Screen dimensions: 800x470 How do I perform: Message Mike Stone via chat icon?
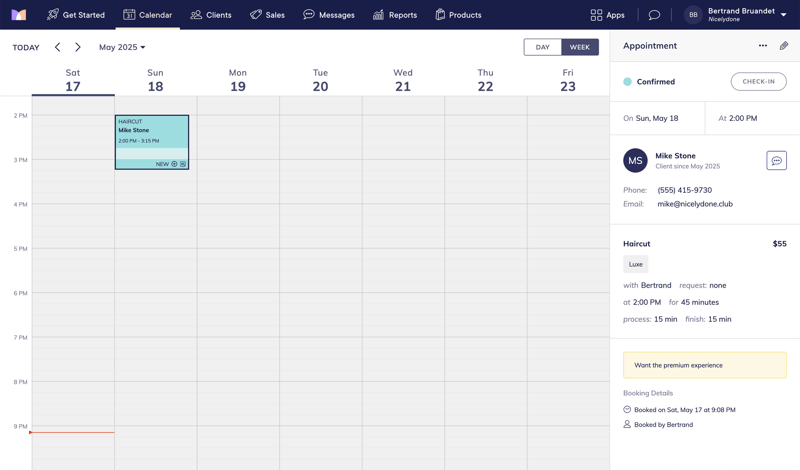point(776,161)
